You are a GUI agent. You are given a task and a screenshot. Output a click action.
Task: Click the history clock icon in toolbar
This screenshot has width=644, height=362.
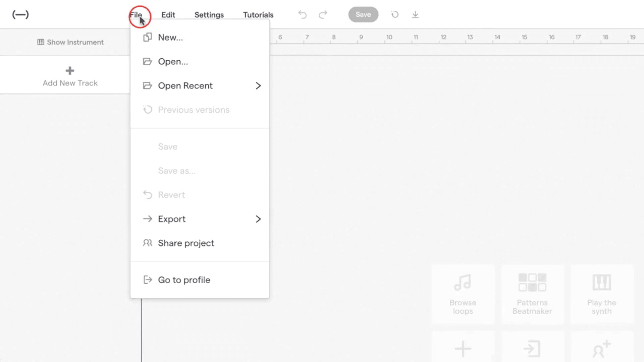[395, 14]
